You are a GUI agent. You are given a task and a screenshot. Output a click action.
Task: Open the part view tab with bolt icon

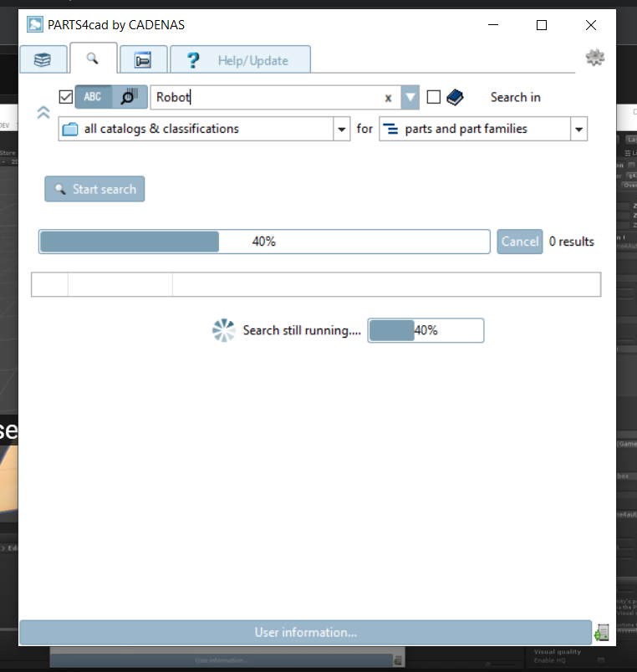pos(143,59)
